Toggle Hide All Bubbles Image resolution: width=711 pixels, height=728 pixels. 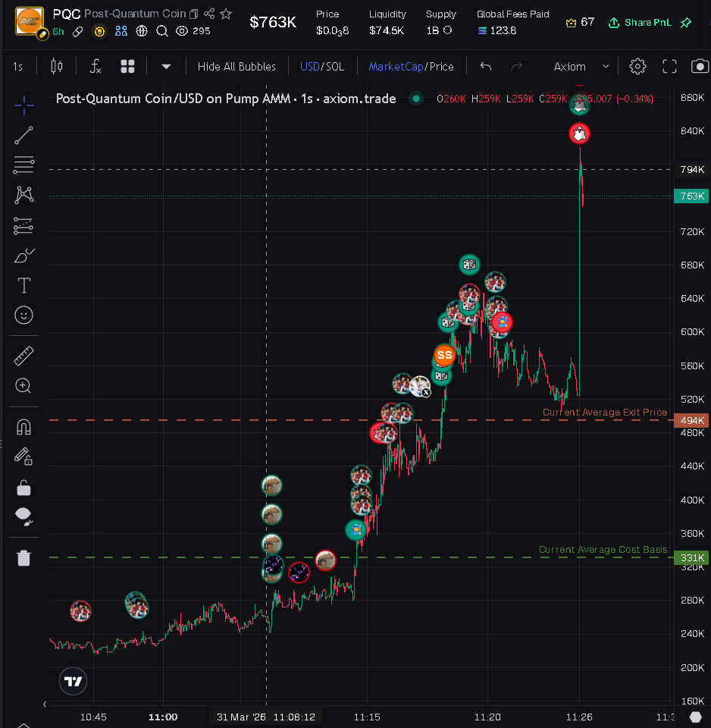[236, 67]
